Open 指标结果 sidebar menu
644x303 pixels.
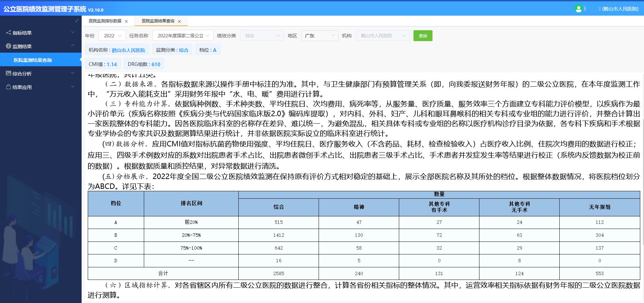(41, 33)
